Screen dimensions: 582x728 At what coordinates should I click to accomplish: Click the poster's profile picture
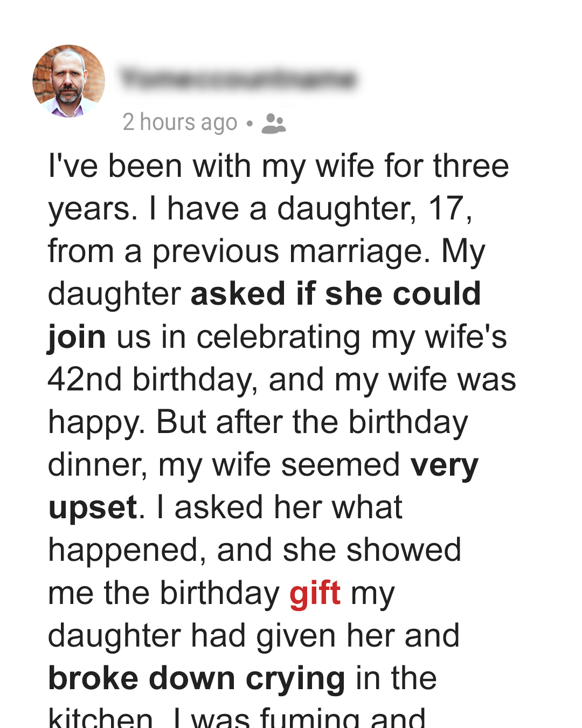pos(68,81)
